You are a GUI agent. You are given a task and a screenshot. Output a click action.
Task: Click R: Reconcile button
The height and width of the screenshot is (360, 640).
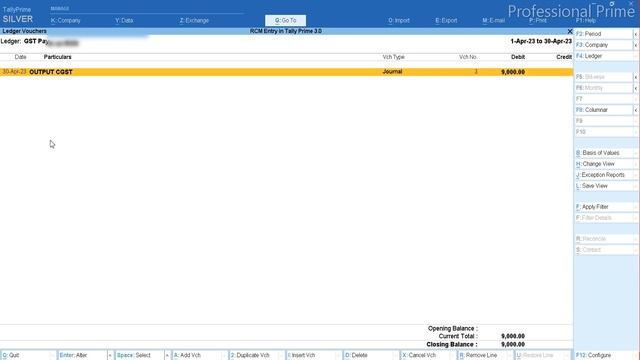[605, 239]
